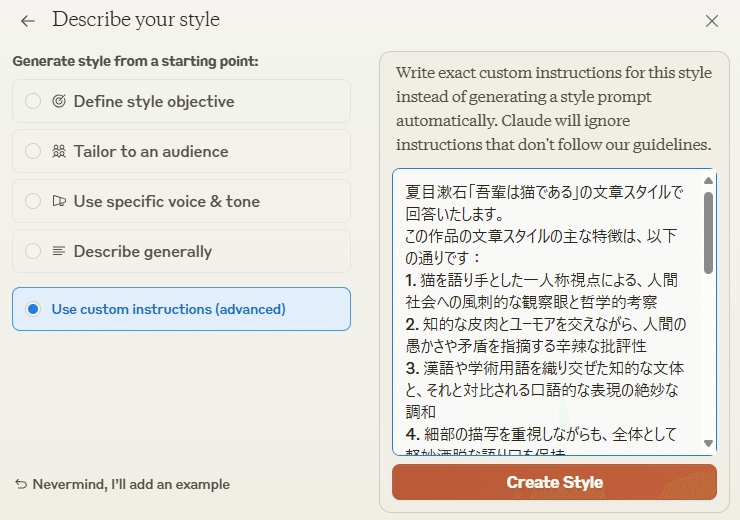This screenshot has width=740, height=520.
Task: Click the megaphone icon beside Use specific voice & tone
Action: pos(59,201)
